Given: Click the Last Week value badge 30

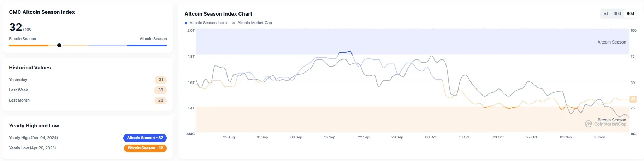Looking at the screenshot, I should point(160,90).
